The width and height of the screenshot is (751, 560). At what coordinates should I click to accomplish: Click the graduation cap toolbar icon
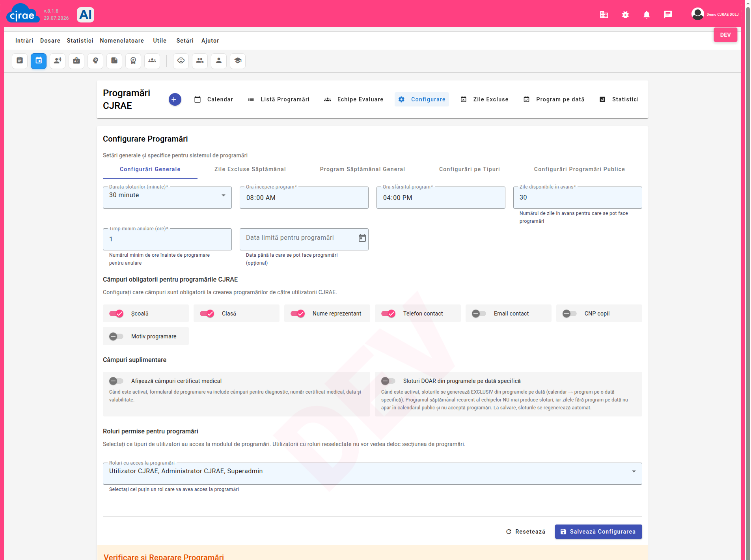click(x=238, y=61)
